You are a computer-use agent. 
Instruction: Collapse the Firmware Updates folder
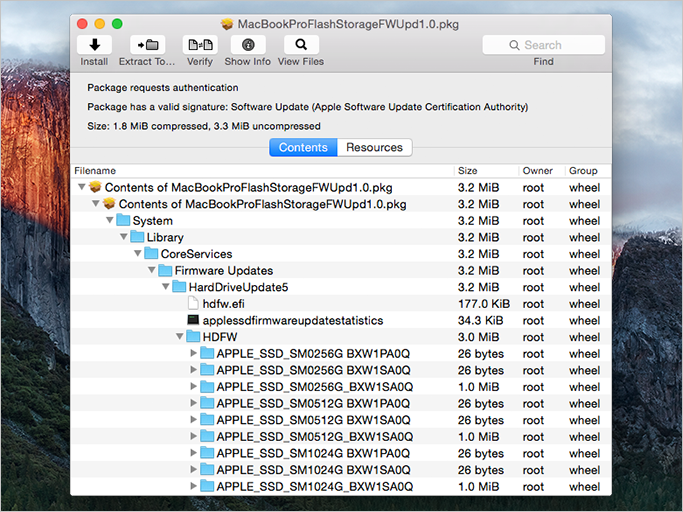[152, 270]
